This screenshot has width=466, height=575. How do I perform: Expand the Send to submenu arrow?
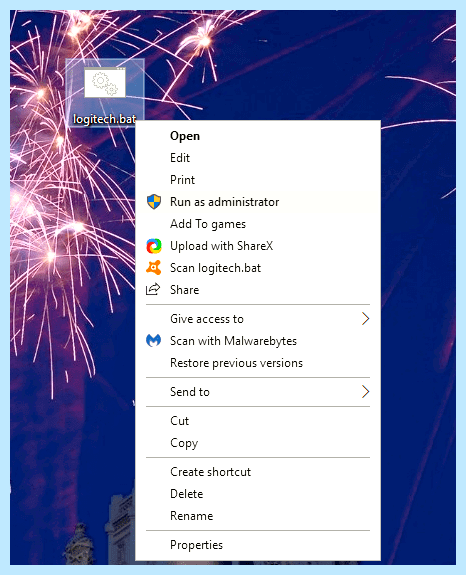coord(365,392)
